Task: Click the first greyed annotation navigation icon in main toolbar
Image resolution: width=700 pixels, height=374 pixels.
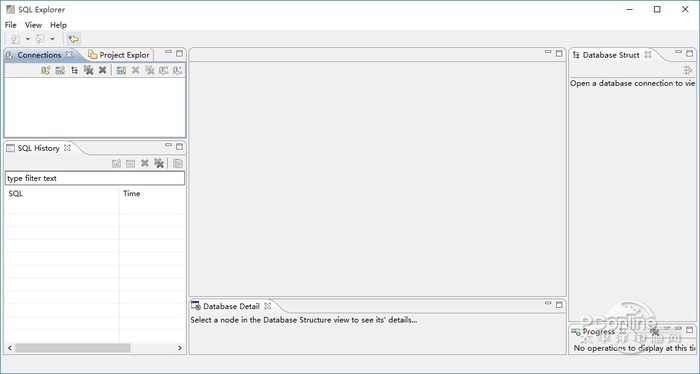Action: coord(16,39)
